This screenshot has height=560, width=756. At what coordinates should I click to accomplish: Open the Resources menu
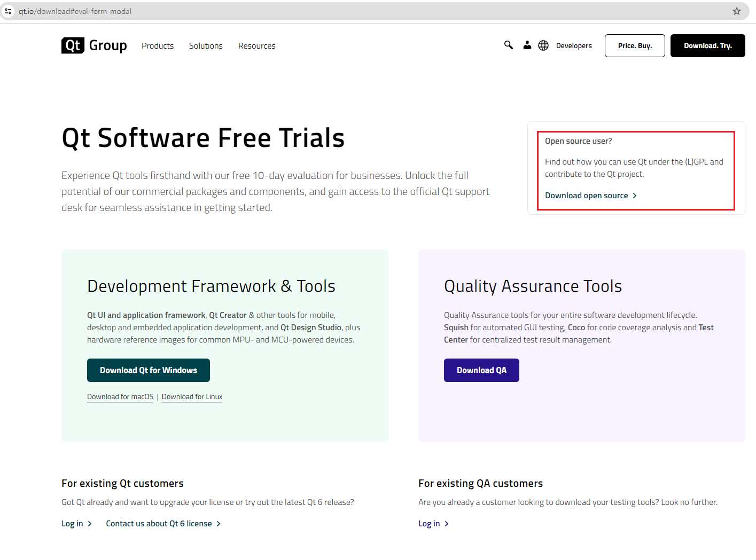pos(257,46)
